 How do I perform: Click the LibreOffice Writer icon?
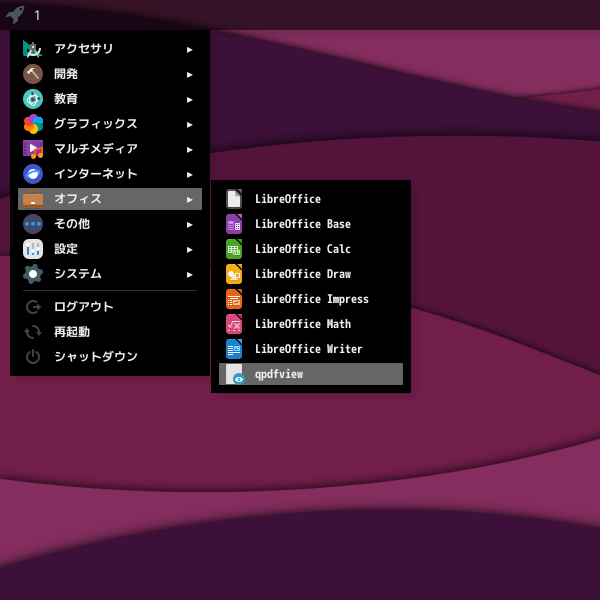(234, 349)
